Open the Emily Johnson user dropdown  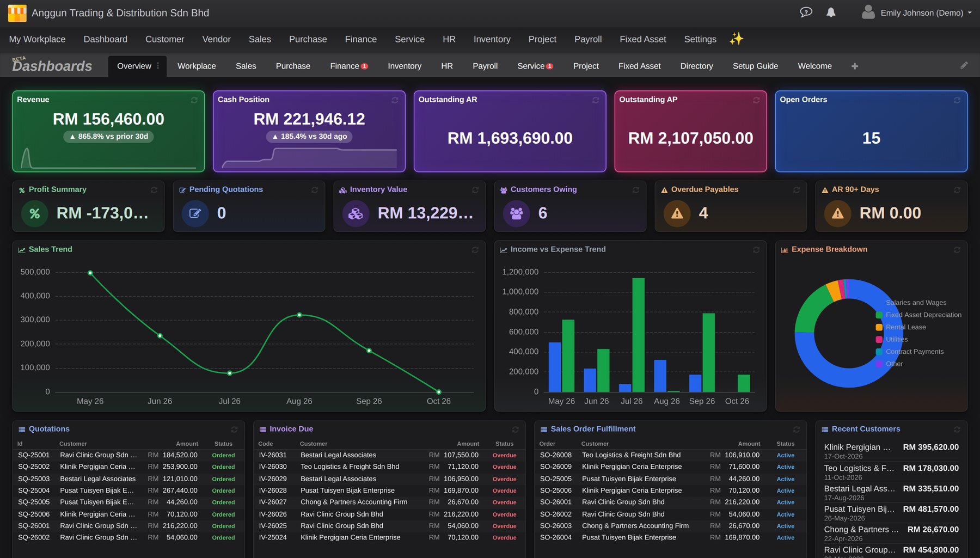click(x=916, y=13)
